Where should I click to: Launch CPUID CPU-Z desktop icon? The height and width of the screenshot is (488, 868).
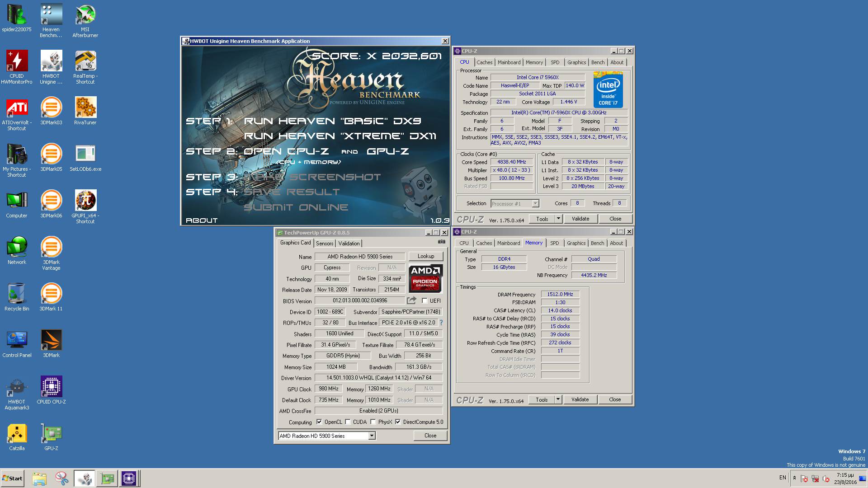51,390
